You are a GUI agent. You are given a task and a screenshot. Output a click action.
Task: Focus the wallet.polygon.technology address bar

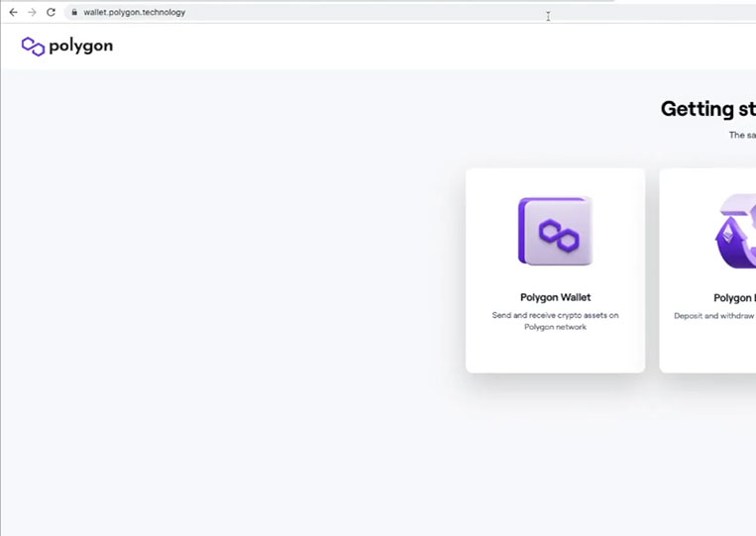click(x=410, y=13)
